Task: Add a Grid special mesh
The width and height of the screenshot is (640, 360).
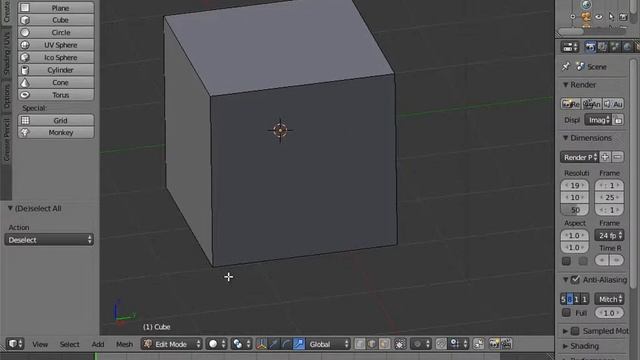Action: pos(56,120)
